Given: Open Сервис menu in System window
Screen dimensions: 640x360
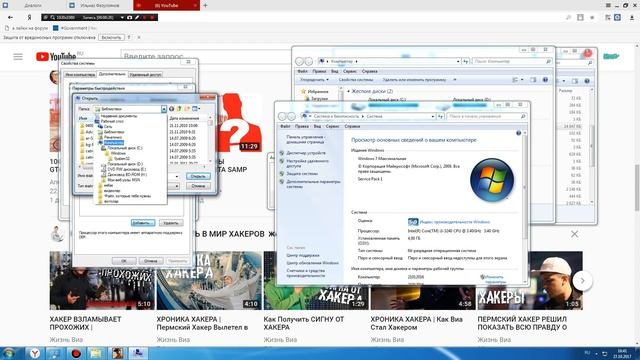Looking at the screenshot, I should pyautogui.click(x=332, y=127).
